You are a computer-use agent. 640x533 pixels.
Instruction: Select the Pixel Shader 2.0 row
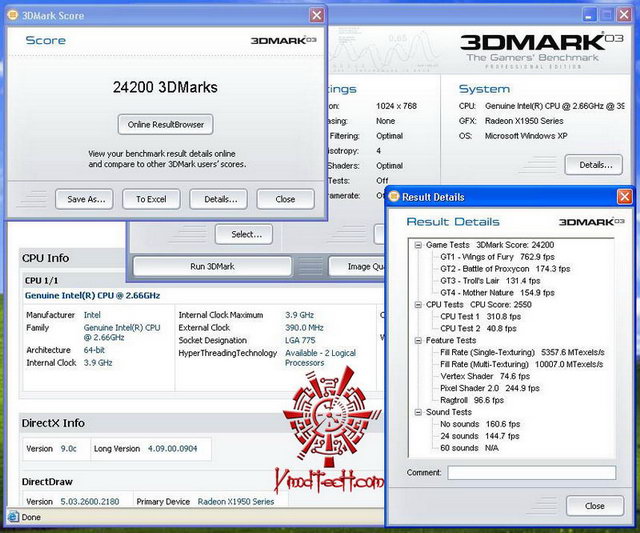(490, 388)
